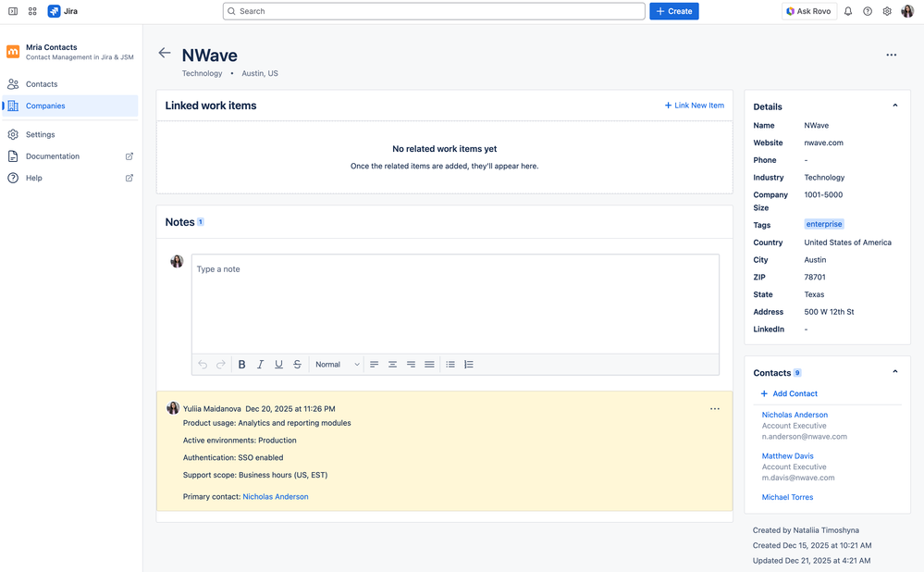
Task: Click the ZIP value 78701
Action: (x=814, y=277)
